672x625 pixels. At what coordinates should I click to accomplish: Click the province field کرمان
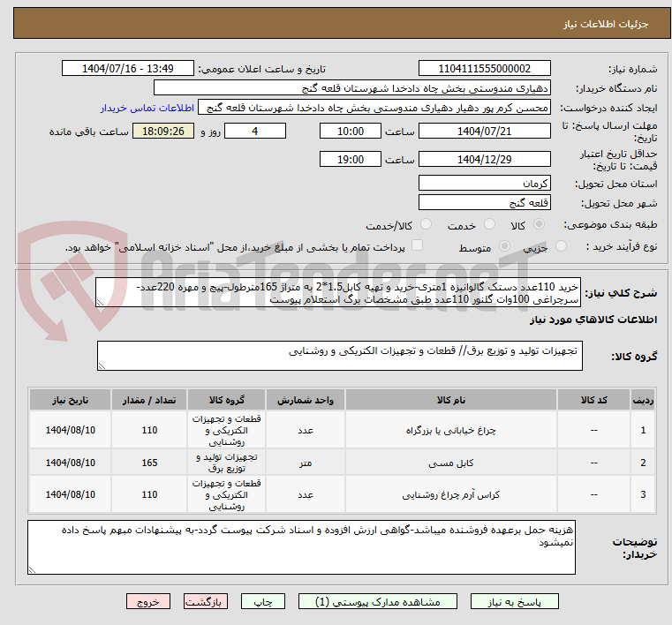[484, 184]
